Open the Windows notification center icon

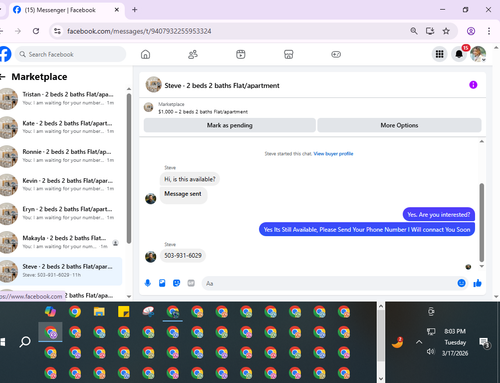coord(484,342)
